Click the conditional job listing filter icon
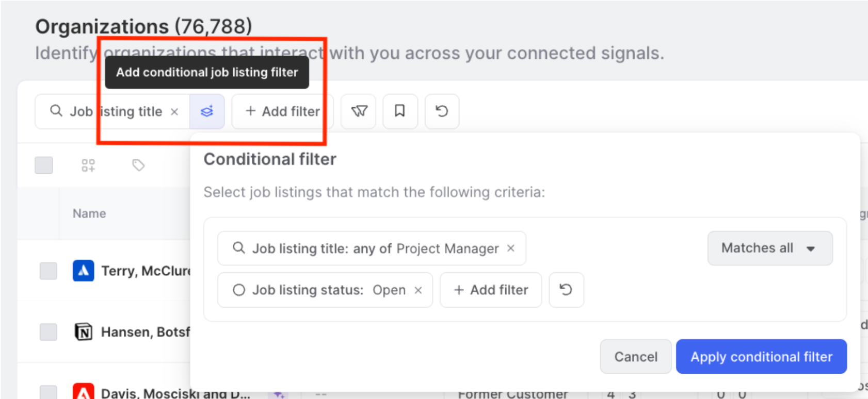This screenshot has width=868, height=399. 207,111
